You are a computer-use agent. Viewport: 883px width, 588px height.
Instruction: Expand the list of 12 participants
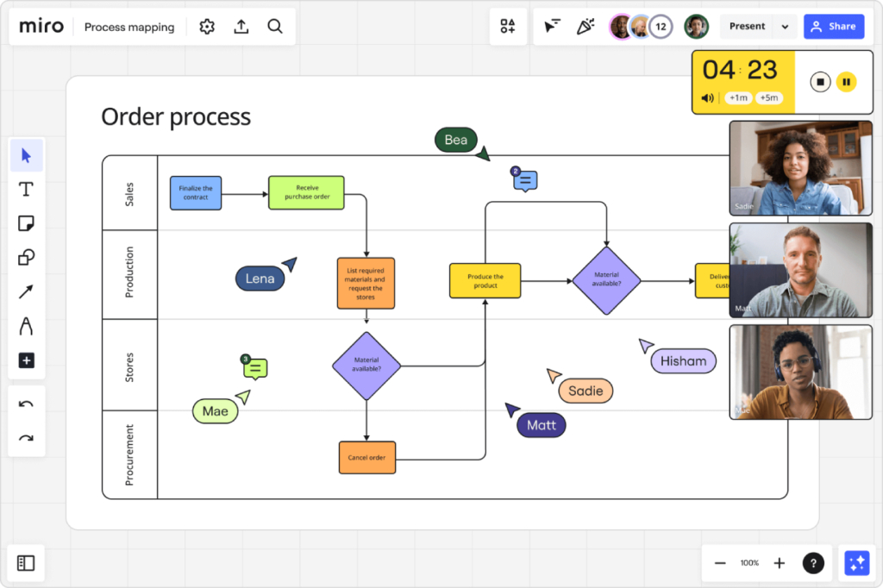point(661,26)
